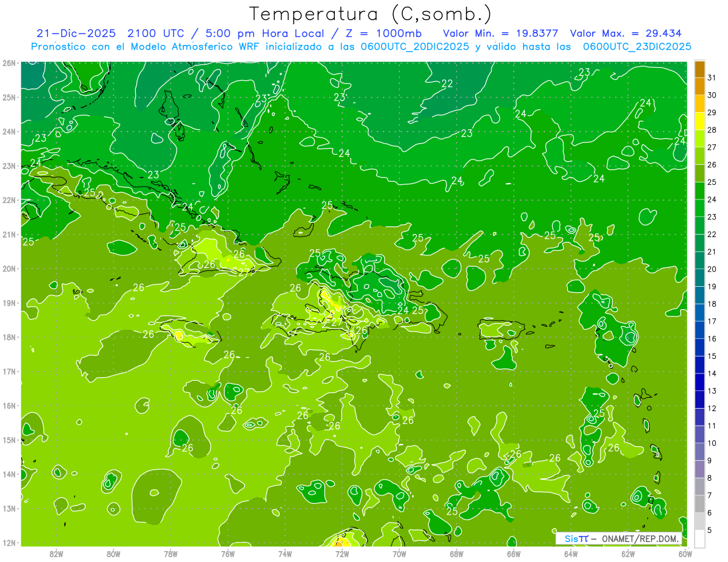Click the "13" color scale label
This screenshot has height=562, width=728.
click(712, 391)
